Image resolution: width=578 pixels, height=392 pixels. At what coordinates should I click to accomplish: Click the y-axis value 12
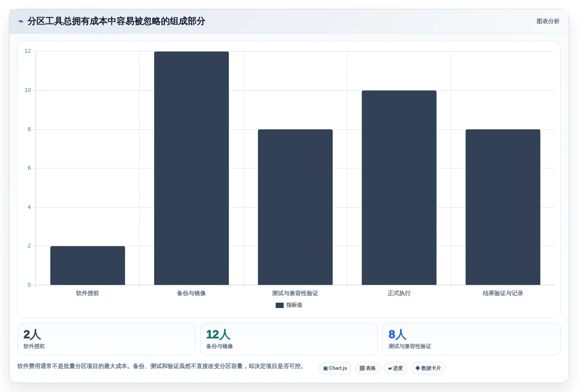[x=28, y=51]
